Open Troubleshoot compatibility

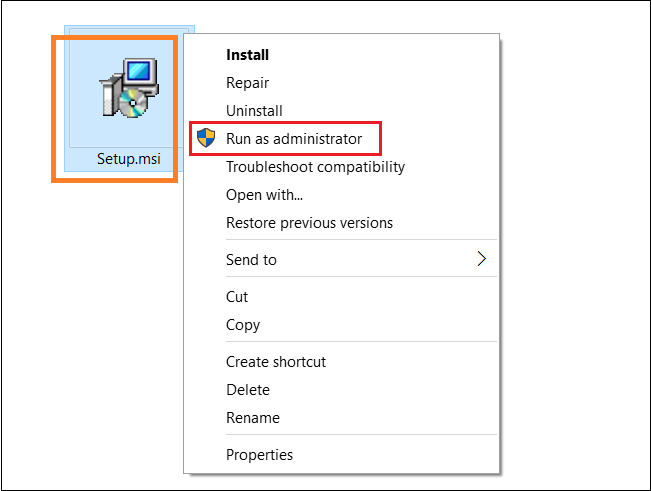pyautogui.click(x=316, y=167)
